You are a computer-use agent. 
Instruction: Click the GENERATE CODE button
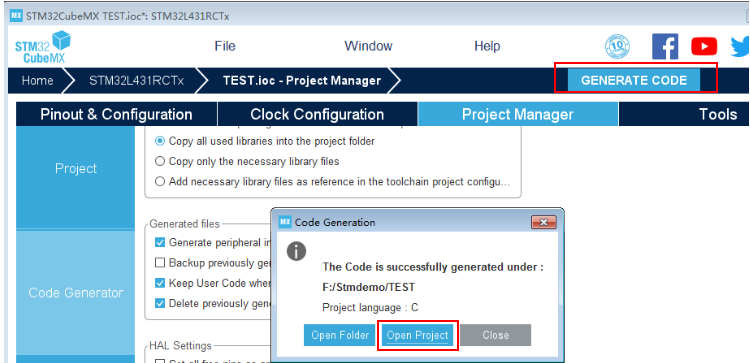(634, 80)
